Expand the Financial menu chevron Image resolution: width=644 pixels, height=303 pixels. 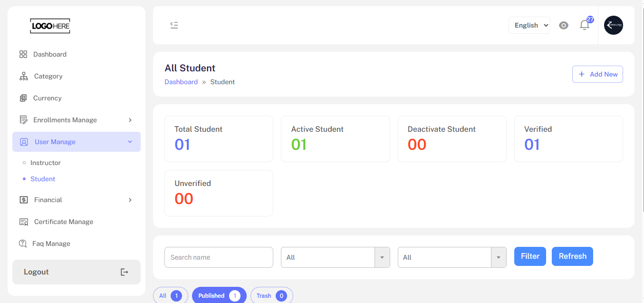pyautogui.click(x=130, y=200)
